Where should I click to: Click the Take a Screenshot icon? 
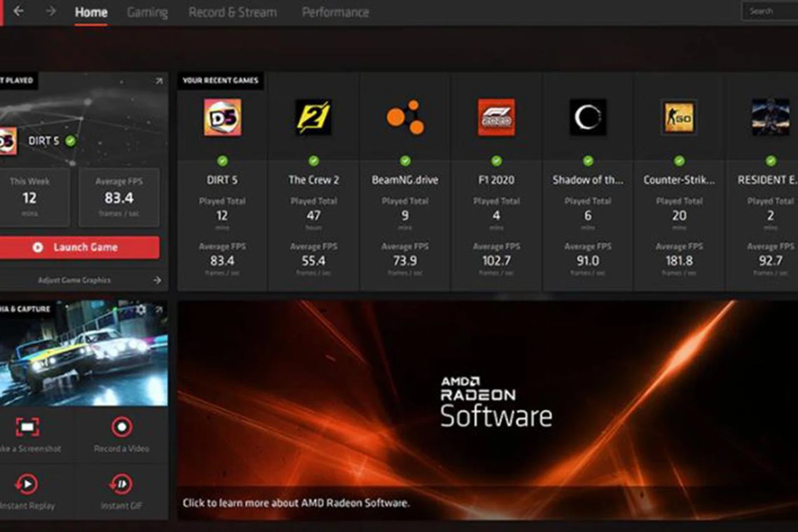point(27,427)
